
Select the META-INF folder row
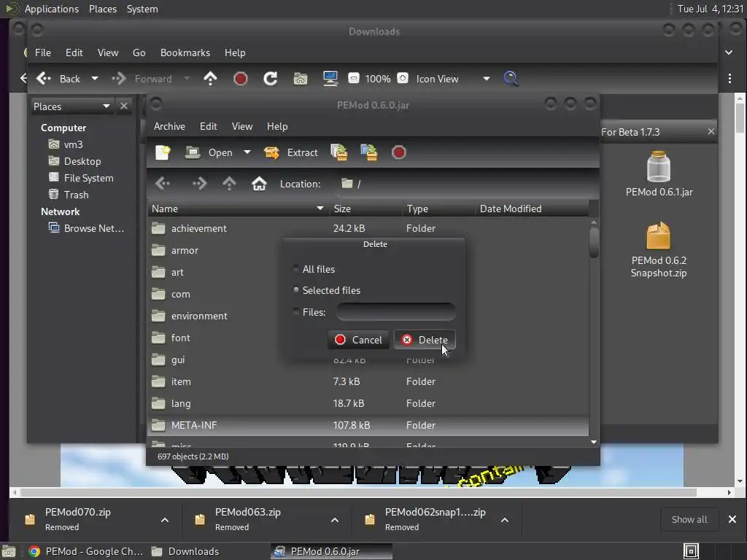(368, 425)
